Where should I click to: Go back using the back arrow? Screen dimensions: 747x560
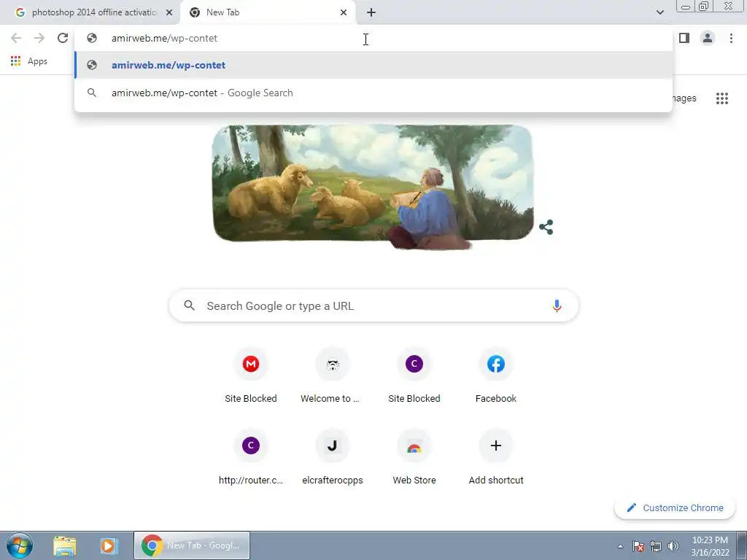(x=16, y=38)
